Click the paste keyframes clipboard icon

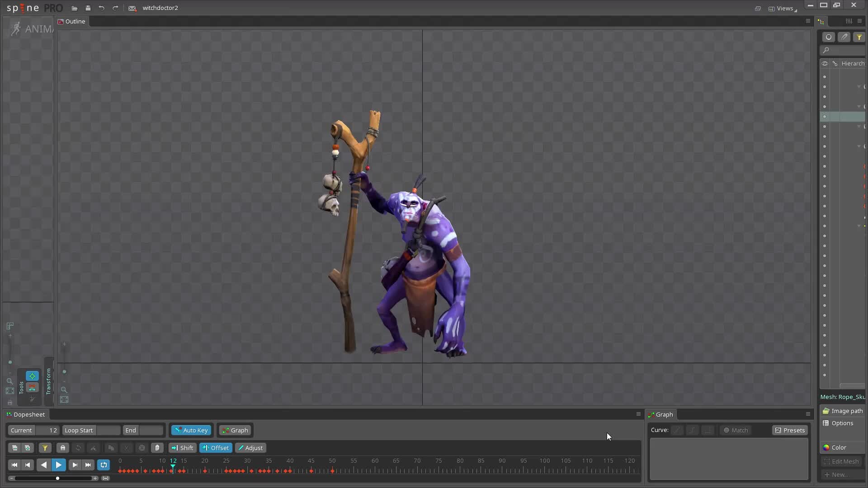click(x=157, y=448)
